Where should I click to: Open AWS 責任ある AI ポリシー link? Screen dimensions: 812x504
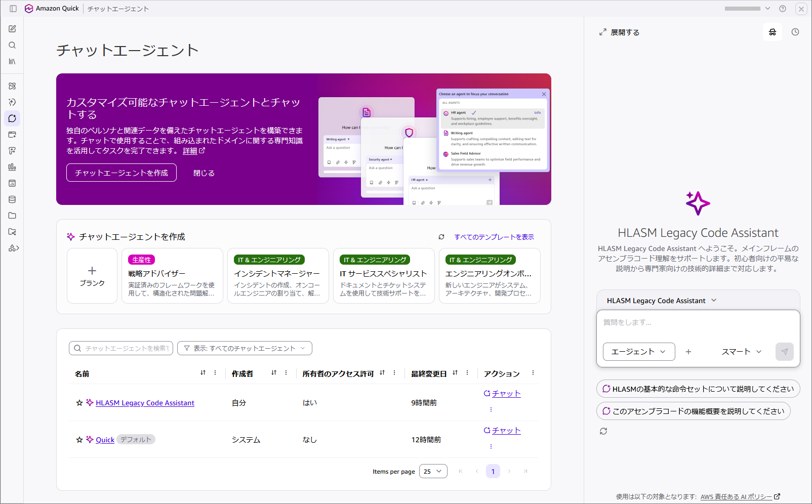(x=740, y=496)
